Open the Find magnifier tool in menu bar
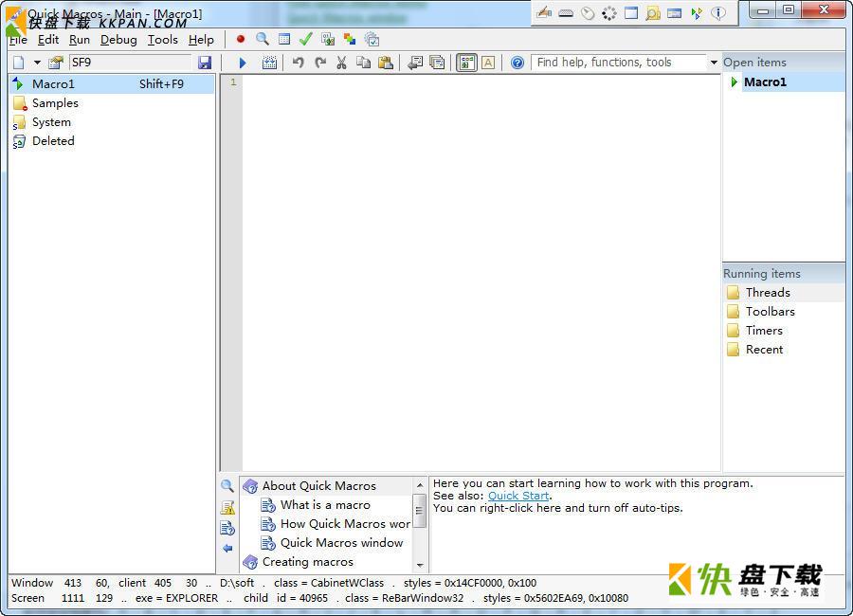Viewport: 853px width, 616px height. [x=263, y=39]
